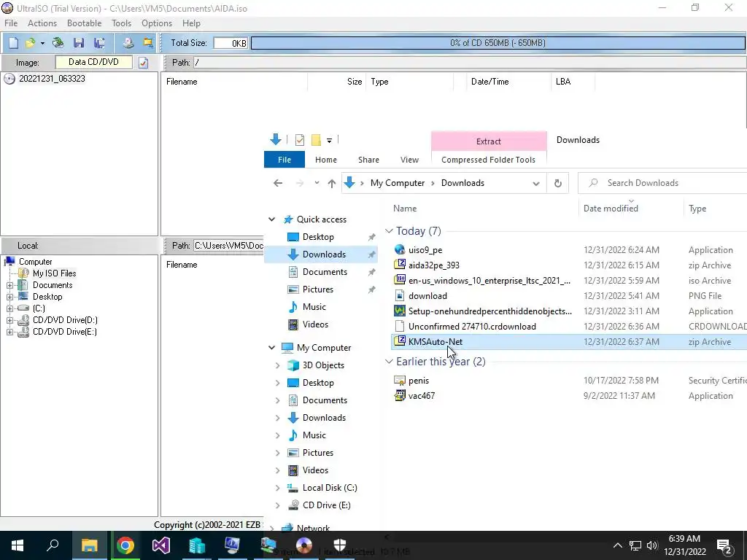Collapse the Today (7) file group
This screenshot has width=747, height=560.
(x=390, y=231)
